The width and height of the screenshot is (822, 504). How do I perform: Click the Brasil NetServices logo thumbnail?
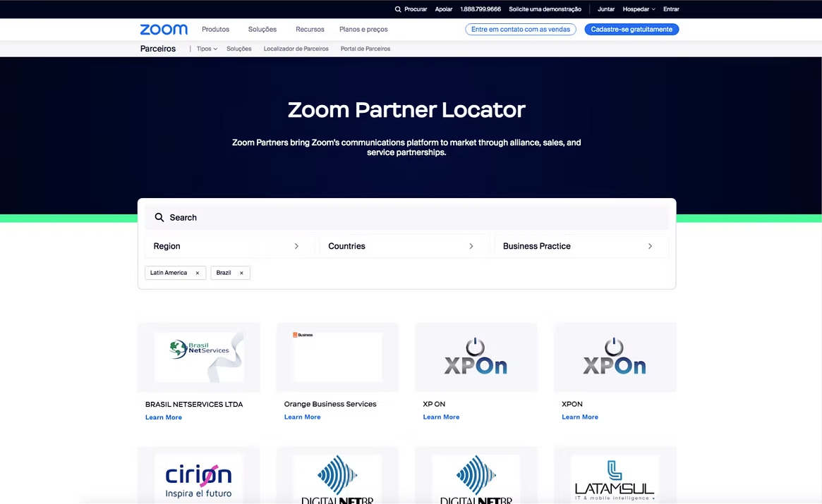(x=199, y=357)
